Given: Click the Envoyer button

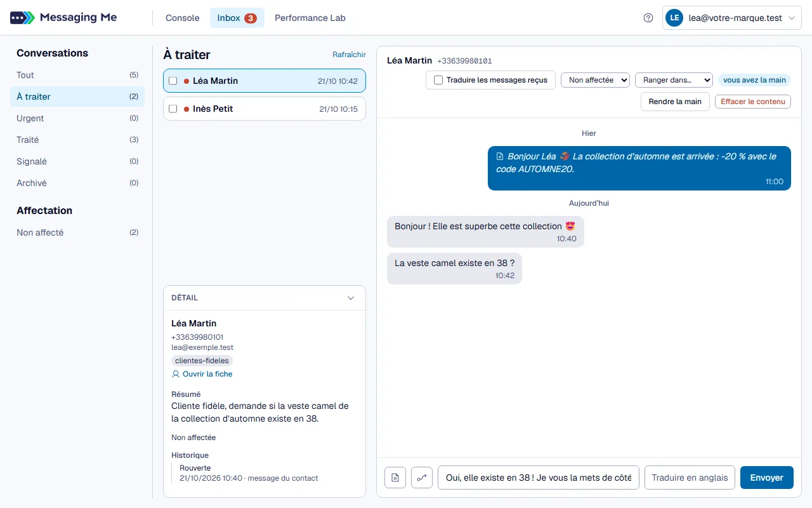Looking at the screenshot, I should coord(767,478).
